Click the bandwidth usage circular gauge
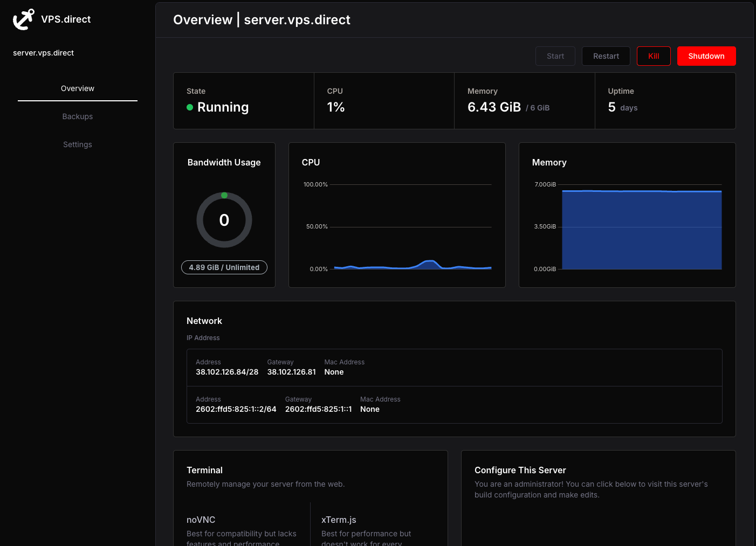The height and width of the screenshot is (546, 756). tap(224, 220)
